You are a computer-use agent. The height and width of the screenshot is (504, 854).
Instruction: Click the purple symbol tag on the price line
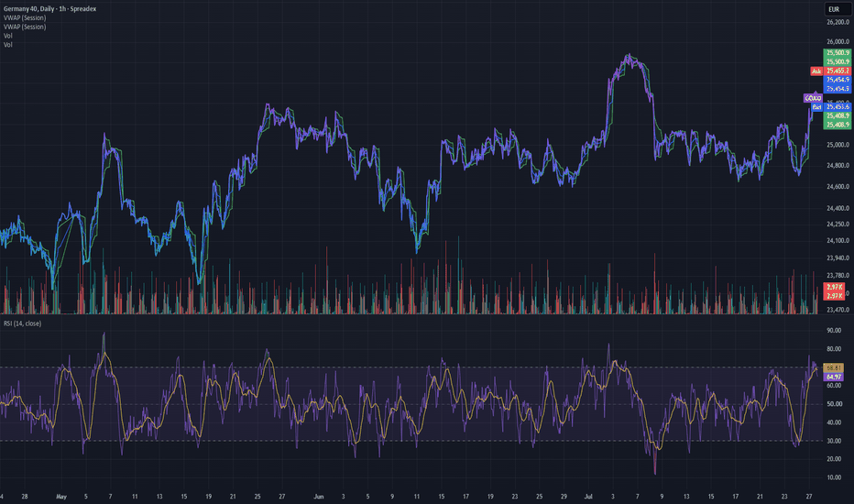tap(813, 98)
